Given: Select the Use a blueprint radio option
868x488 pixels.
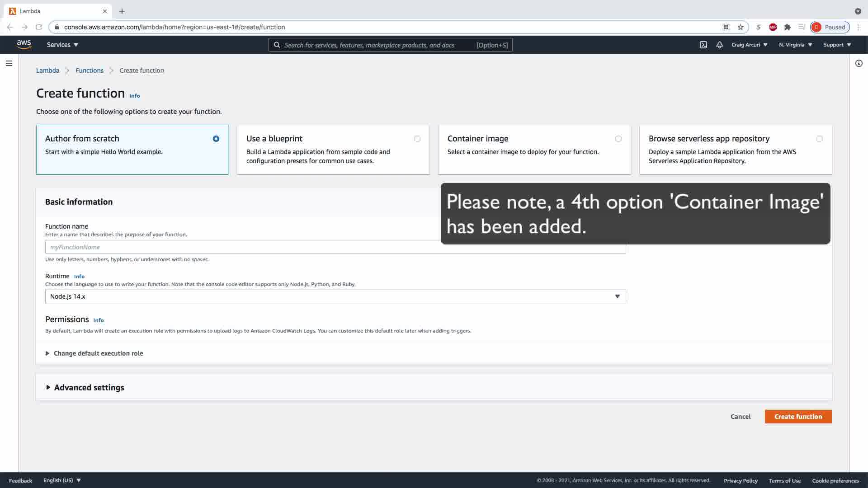Looking at the screenshot, I should pos(417,139).
